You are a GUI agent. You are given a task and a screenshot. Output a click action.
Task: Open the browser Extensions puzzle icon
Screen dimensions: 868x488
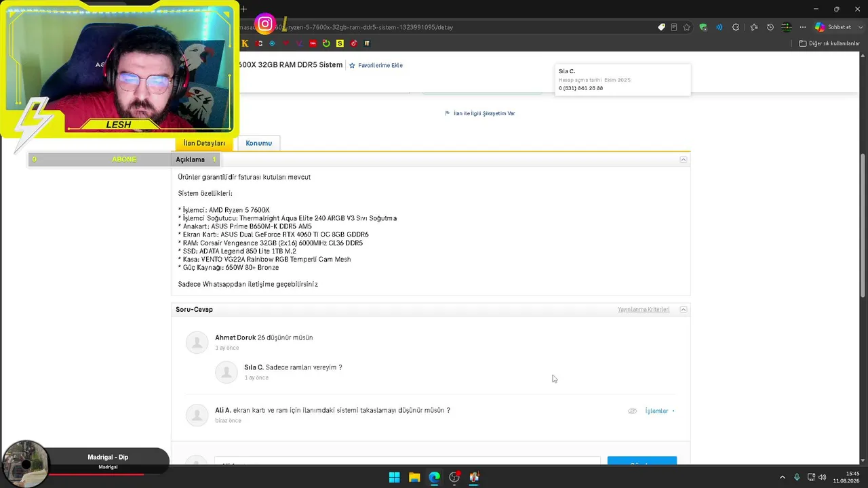click(736, 27)
